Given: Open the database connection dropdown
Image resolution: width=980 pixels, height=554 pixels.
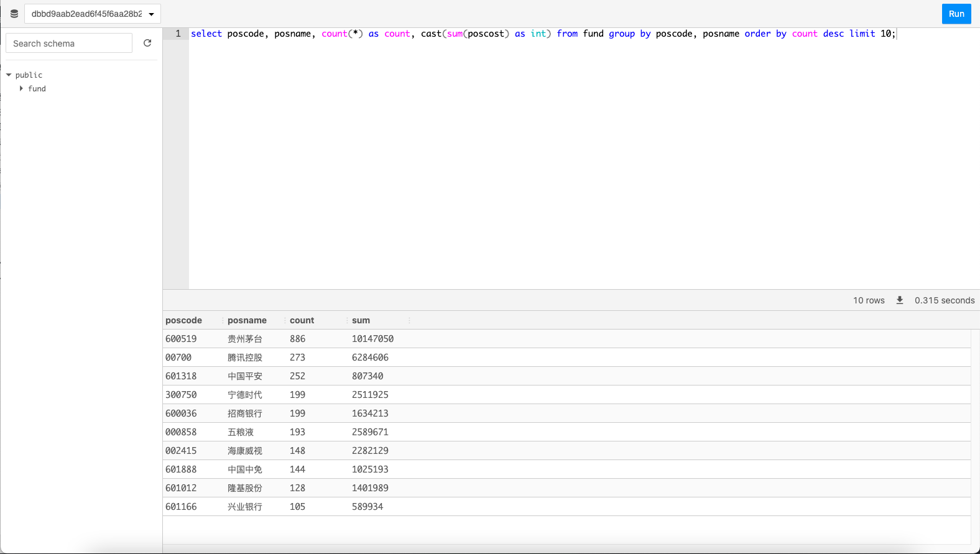Looking at the screenshot, I should coord(93,14).
